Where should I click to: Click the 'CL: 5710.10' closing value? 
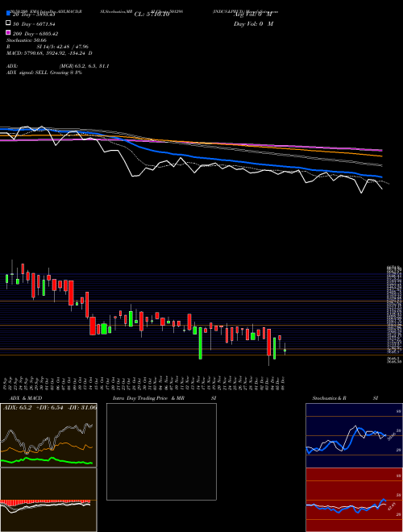point(152,15)
